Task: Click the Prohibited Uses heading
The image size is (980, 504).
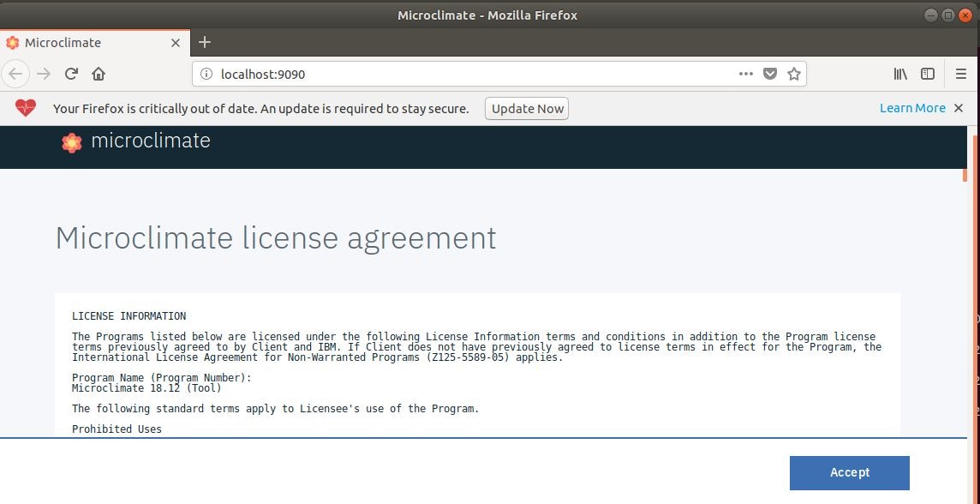Action: coord(117,429)
